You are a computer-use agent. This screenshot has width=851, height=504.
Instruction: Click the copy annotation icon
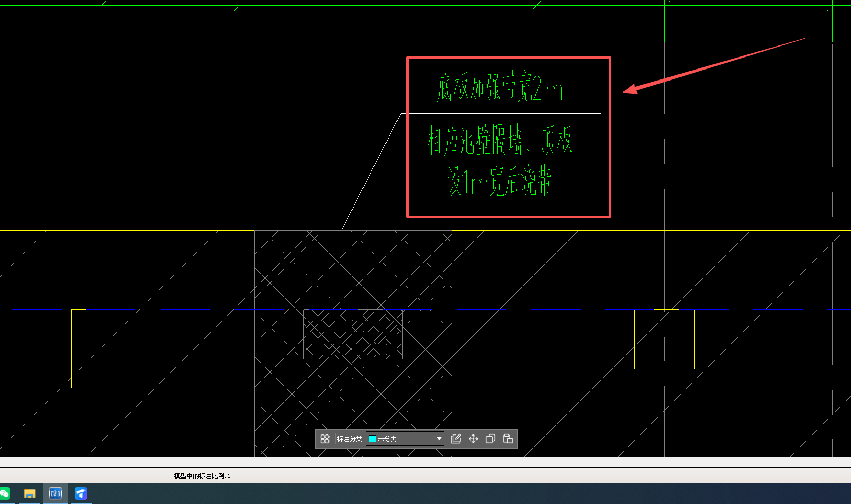pos(491,439)
